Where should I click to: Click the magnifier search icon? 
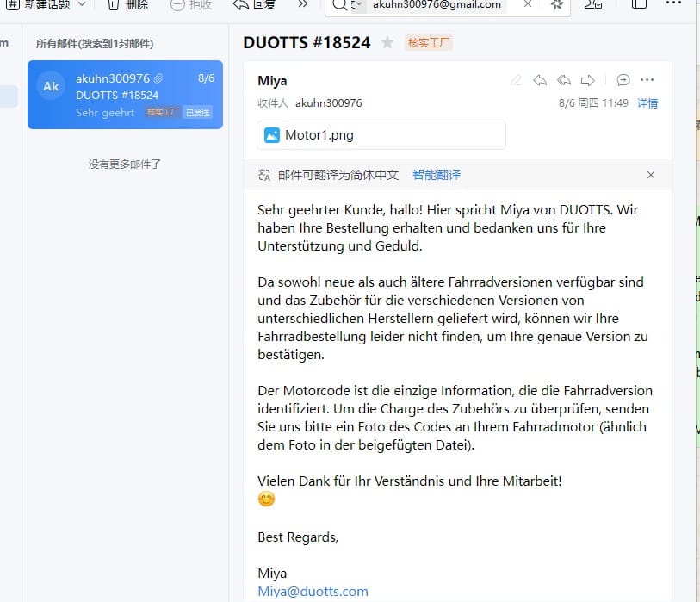340,5
